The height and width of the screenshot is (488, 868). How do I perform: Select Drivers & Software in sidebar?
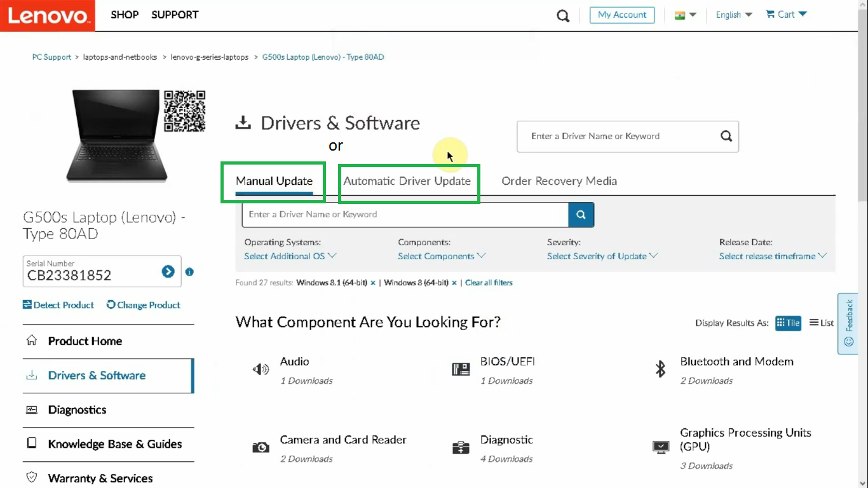pyautogui.click(x=109, y=376)
